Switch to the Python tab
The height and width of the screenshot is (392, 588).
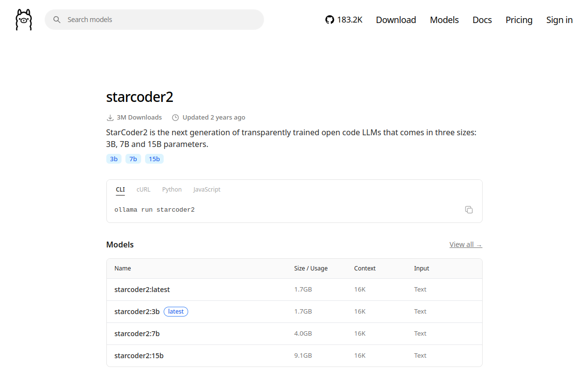pyautogui.click(x=172, y=190)
